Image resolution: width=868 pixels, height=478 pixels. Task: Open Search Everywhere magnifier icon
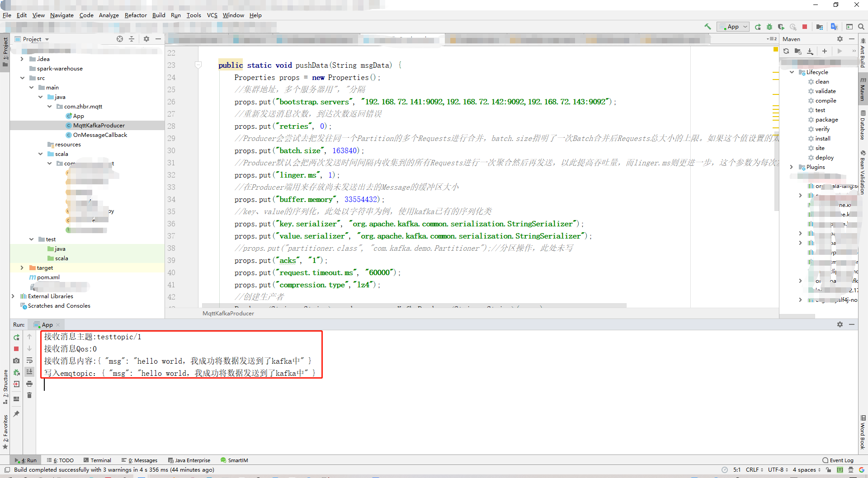pyautogui.click(x=861, y=27)
